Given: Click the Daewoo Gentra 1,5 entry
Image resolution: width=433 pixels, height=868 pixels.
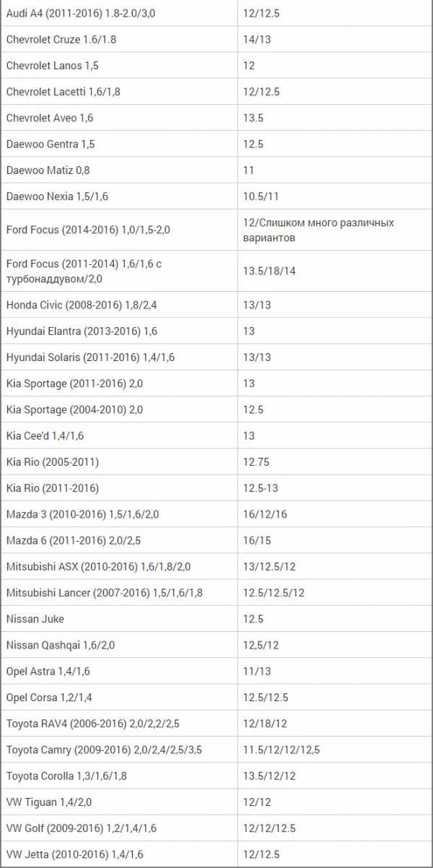Looking at the screenshot, I should pyautogui.click(x=51, y=144).
